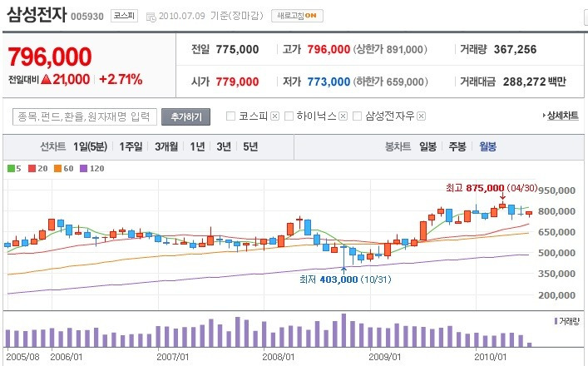Click the orange 60 moving-average legend swatch

(x=57, y=169)
